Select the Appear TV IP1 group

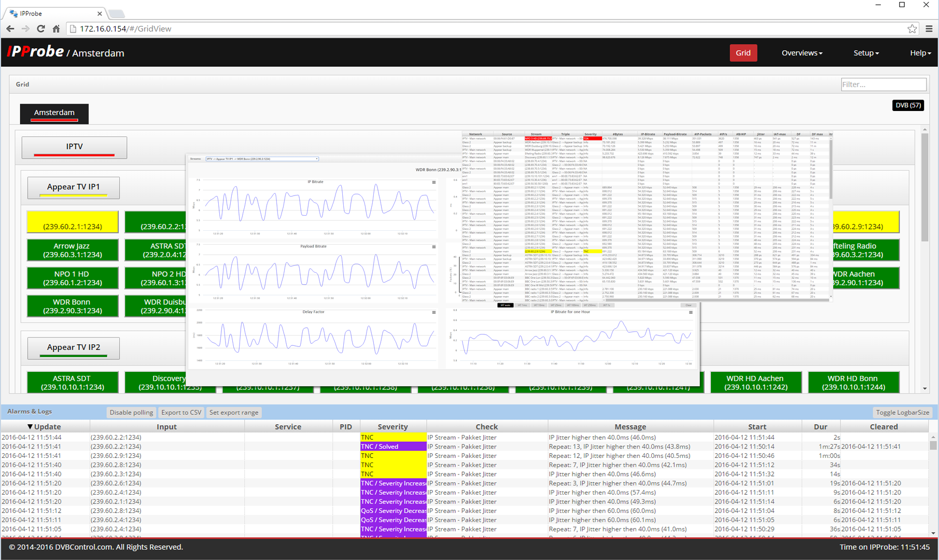(x=74, y=188)
